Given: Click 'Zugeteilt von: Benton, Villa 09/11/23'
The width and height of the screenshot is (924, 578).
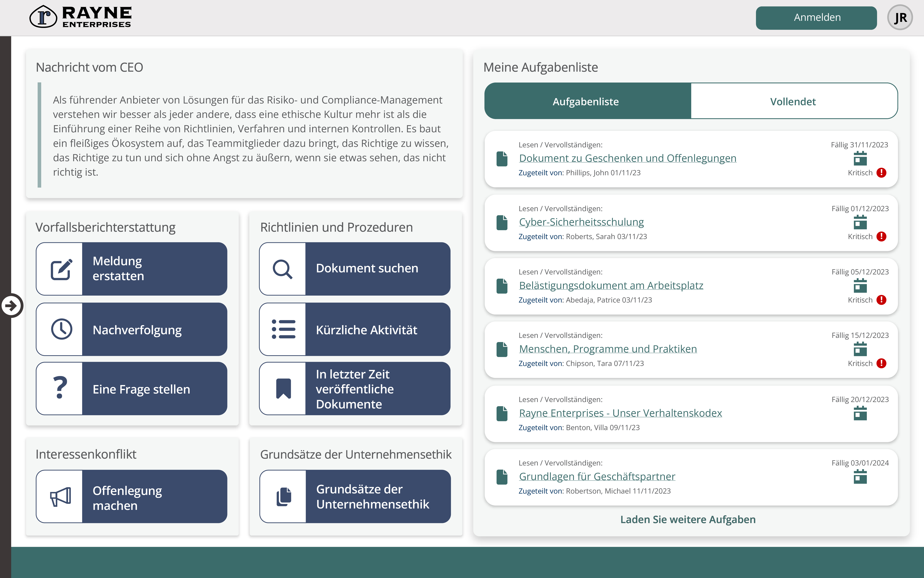Looking at the screenshot, I should tap(579, 428).
